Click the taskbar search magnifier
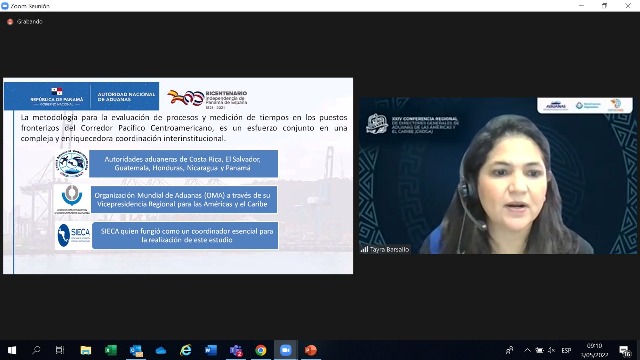The image size is (640, 360). (x=36, y=350)
